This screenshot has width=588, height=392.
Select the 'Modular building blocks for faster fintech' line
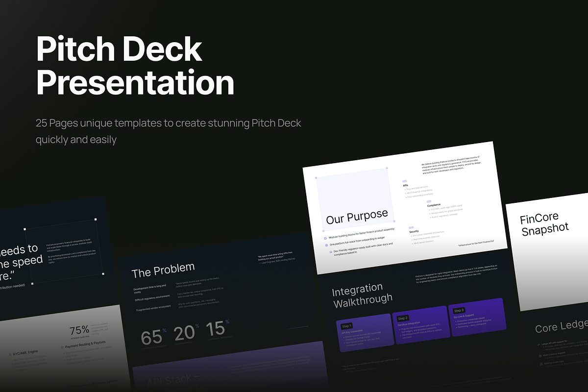coord(362,234)
